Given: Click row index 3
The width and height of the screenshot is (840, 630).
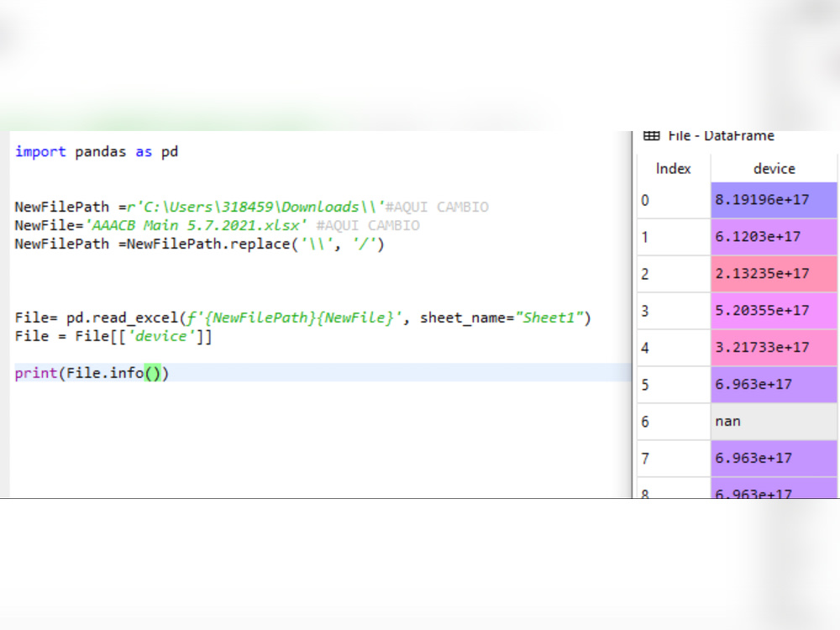Looking at the screenshot, I should click(x=674, y=311).
